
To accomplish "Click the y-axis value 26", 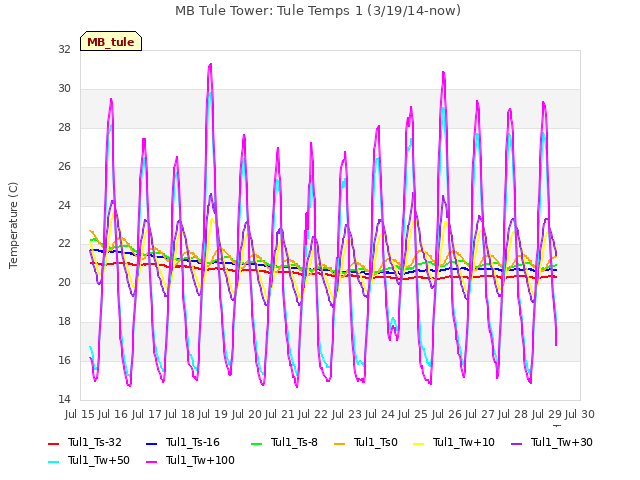I will (64, 167).
